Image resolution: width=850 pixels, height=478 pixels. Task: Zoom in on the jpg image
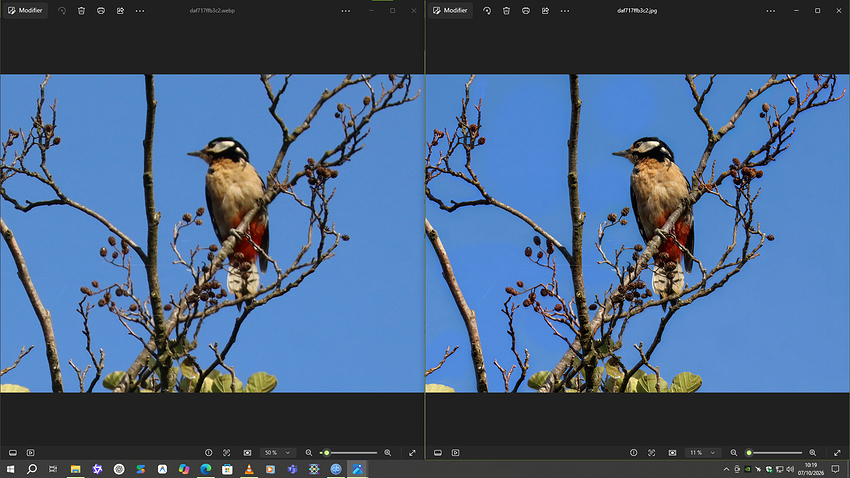(813, 453)
